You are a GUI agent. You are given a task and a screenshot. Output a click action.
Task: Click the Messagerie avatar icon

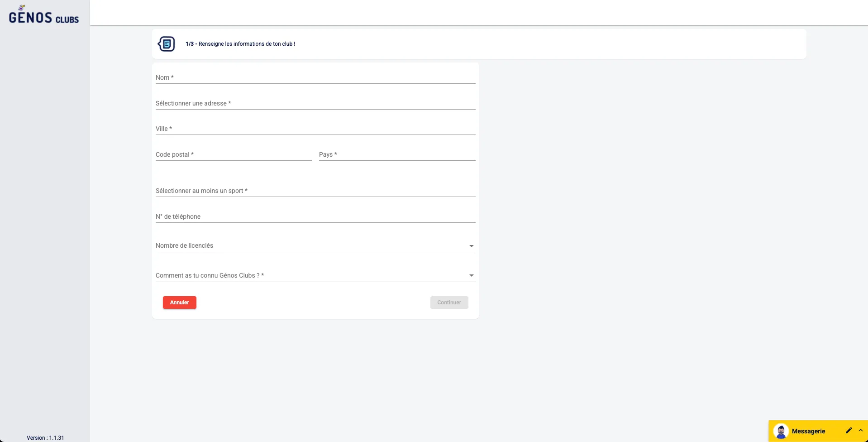pos(781,431)
